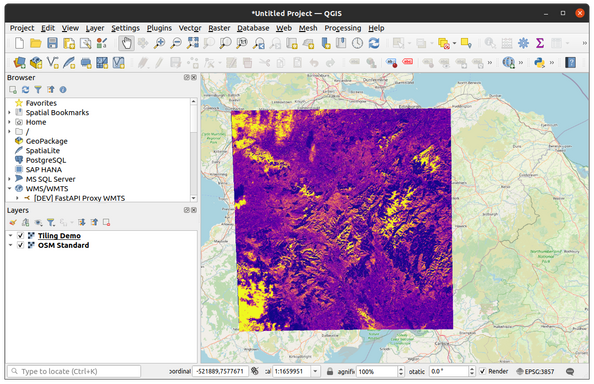Create a new project
This screenshot has width=594, height=384.
pyautogui.click(x=19, y=43)
